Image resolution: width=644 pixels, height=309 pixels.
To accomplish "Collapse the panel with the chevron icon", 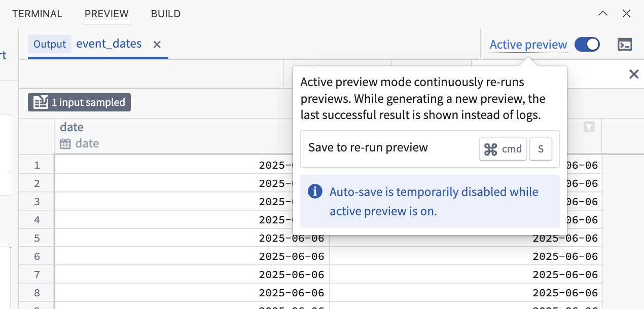I will point(602,14).
